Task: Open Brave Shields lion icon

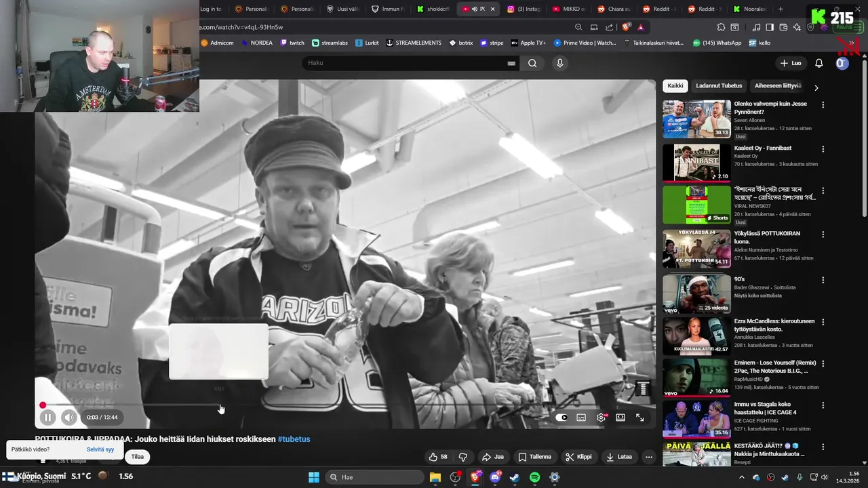Action: pyautogui.click(x=627, y=27)
